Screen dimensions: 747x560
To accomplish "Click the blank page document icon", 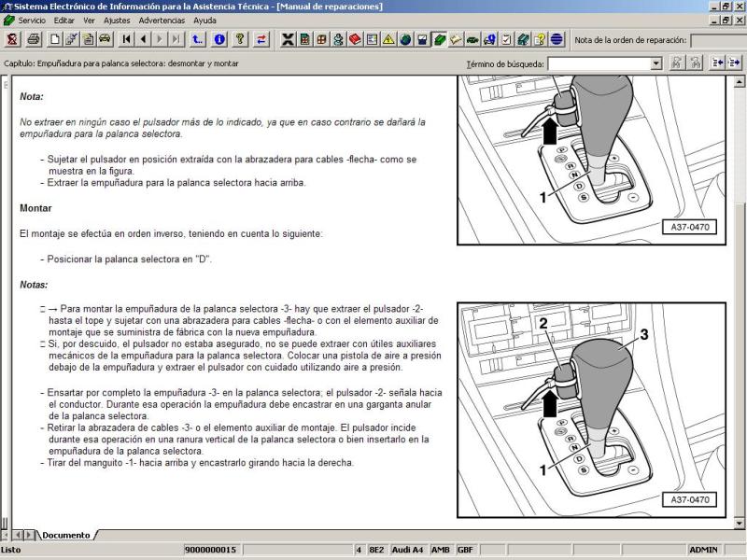I will click(x=55, y=39).
